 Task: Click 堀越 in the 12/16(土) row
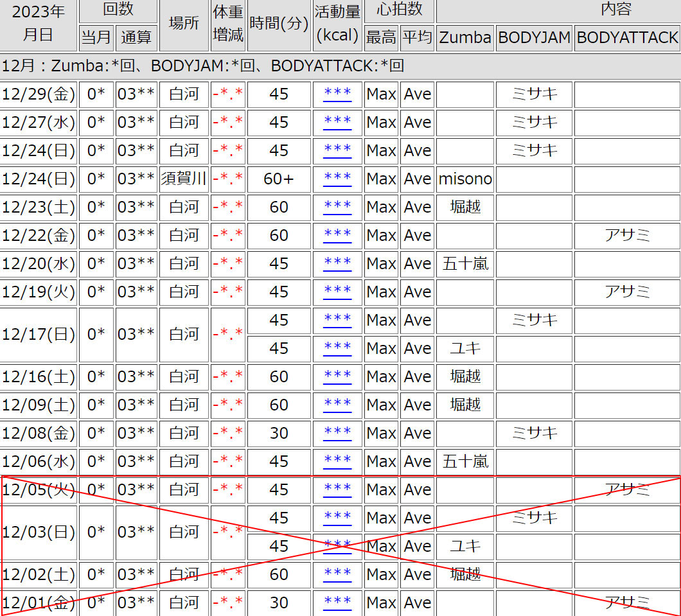tap(465, 376)
